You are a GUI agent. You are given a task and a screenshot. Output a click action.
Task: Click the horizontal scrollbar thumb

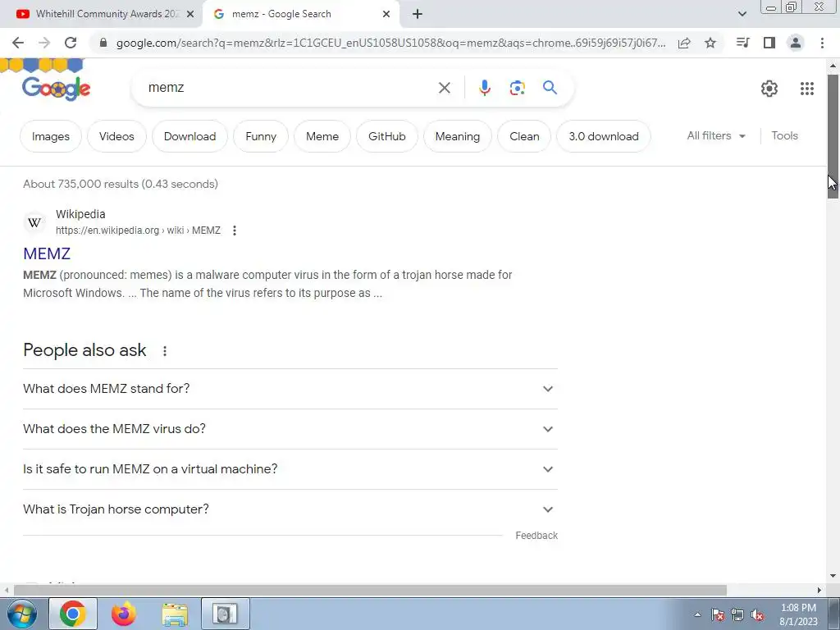click(370, 590)
